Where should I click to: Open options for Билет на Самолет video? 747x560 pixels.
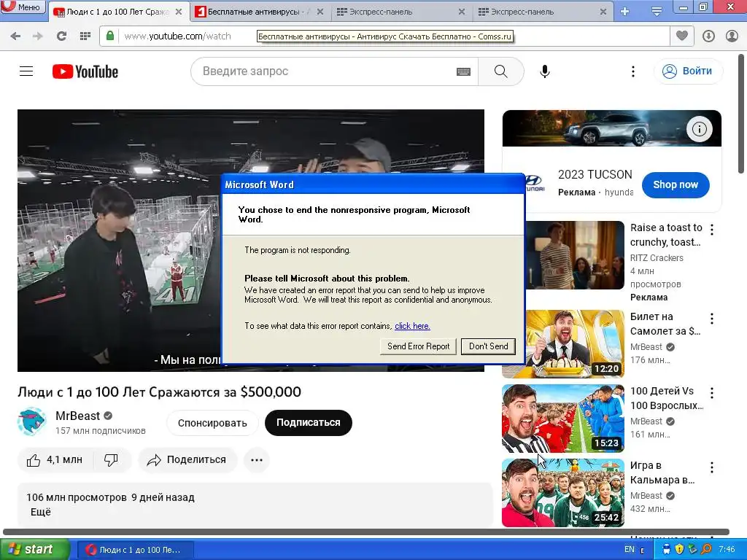pos(712,319)
